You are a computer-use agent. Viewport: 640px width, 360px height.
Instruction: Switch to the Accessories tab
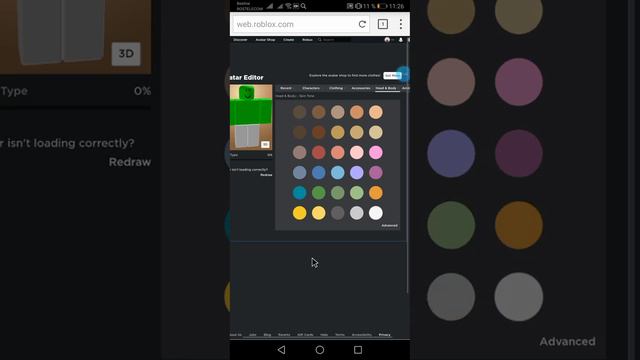(x=361, y=88)
